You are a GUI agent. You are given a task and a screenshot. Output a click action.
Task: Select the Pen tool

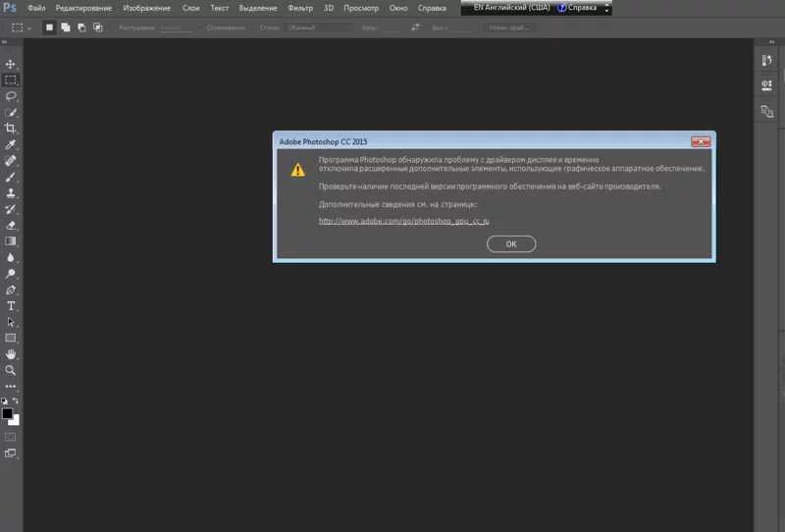pos(11,290)
